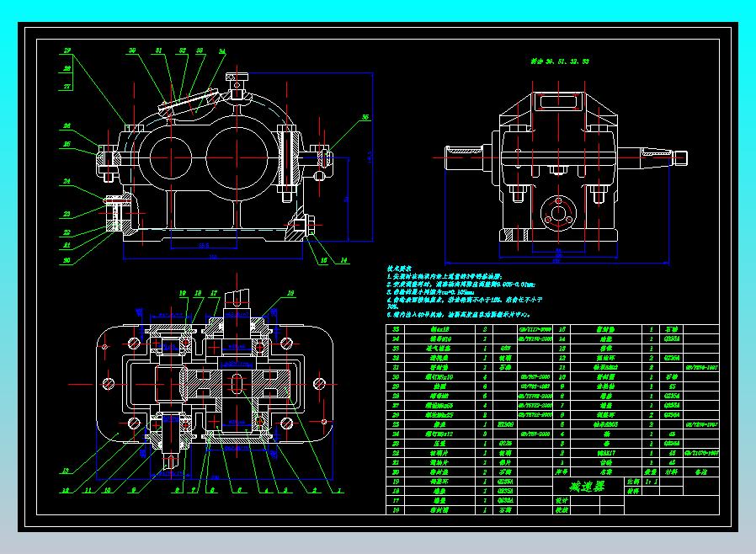Viewport: 756px width, 554px height.
Task: Click balloon number 15 below drain plug
Action: pyautogui.click(x=323, y=260)
